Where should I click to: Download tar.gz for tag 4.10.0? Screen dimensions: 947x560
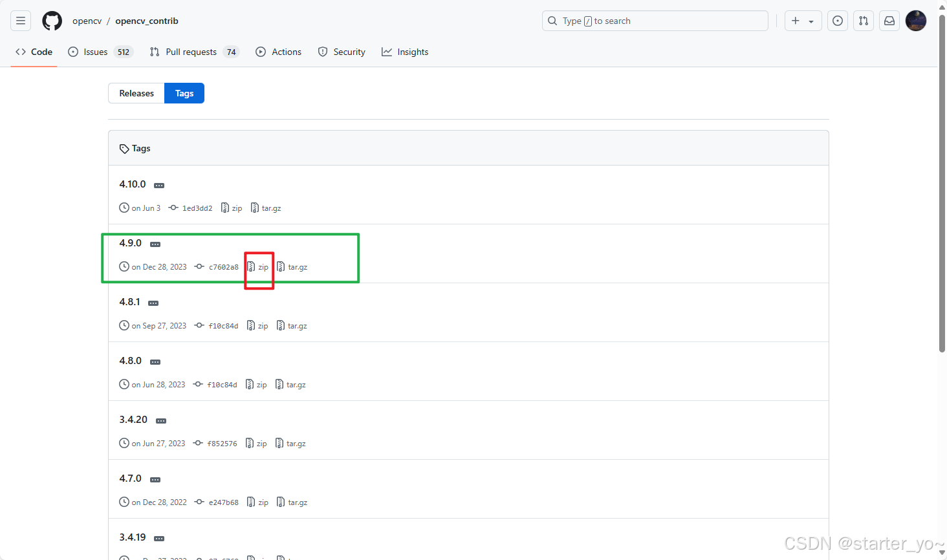coord(266,208)
